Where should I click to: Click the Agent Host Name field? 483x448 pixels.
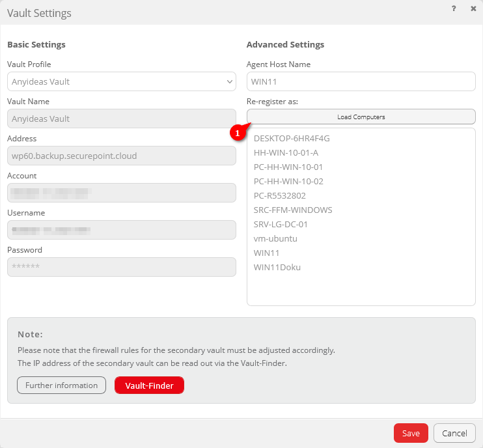click(x=361, y=81)
